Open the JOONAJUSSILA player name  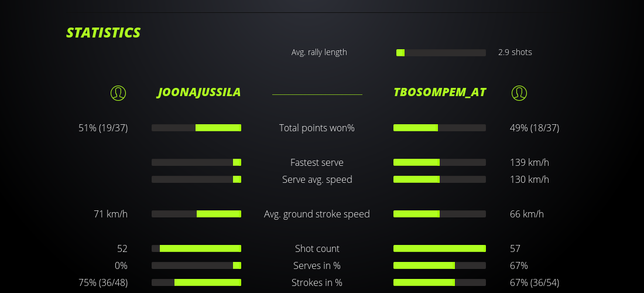coord(198,93)
